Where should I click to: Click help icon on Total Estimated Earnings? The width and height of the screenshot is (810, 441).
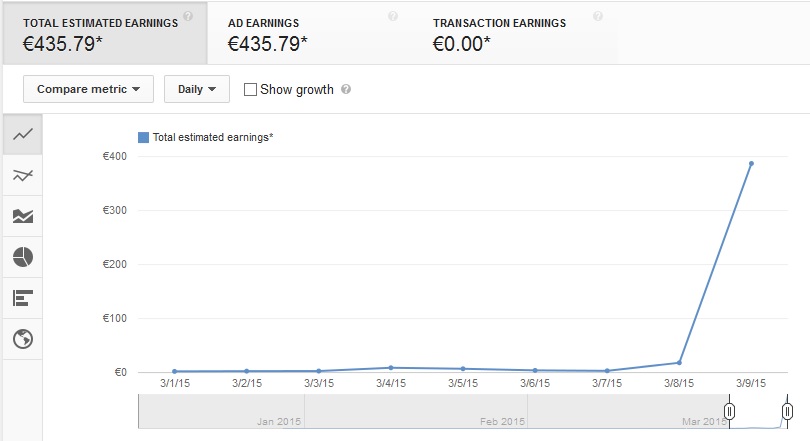(188, 16)
